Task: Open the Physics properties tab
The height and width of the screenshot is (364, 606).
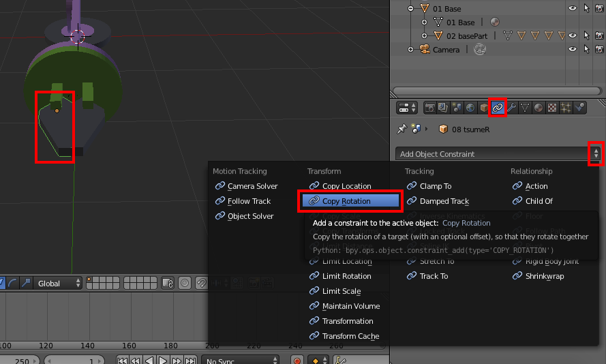Action: coord(579,108)
